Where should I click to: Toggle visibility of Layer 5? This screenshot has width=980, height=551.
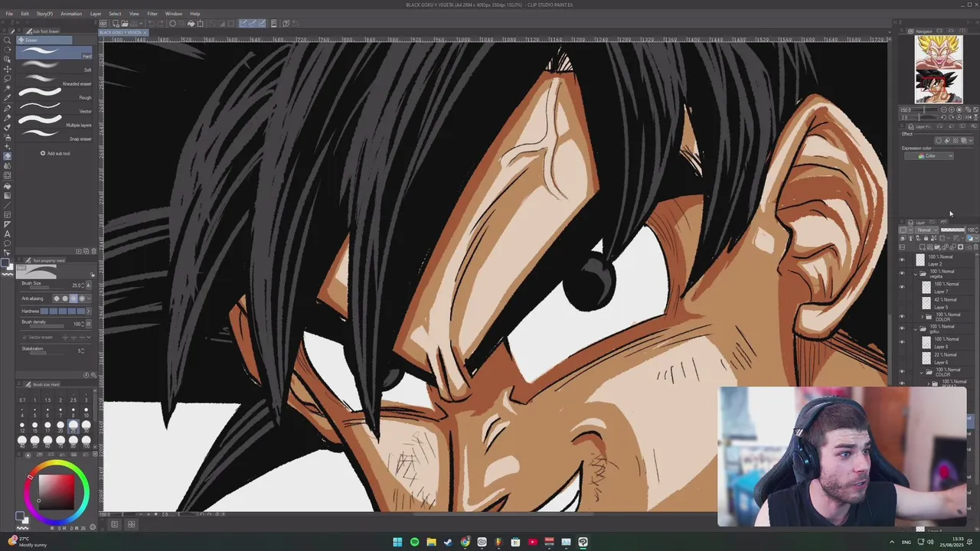[902, 302]
